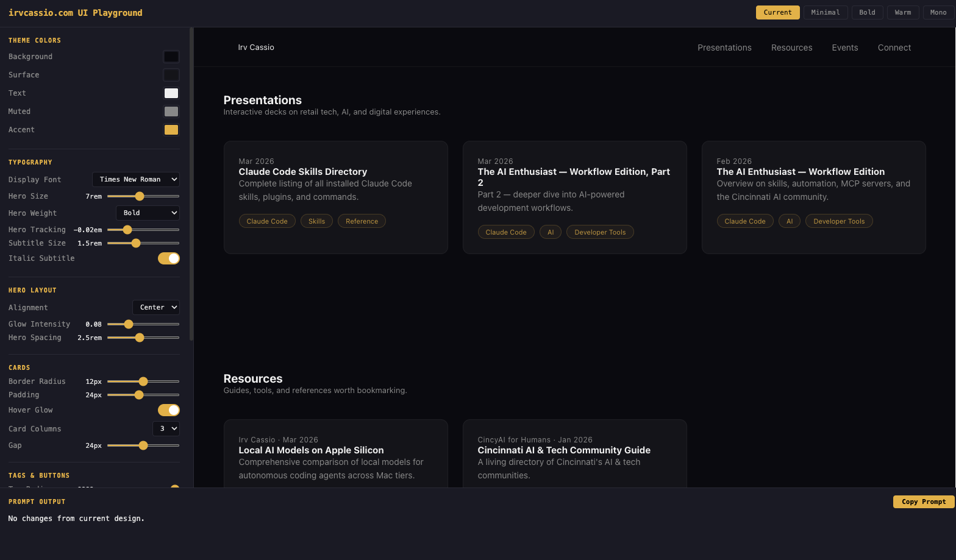956x560 pixels.
Task: Open the Muted color swatch
Action: pyautogui.click(x=171, y=112)
